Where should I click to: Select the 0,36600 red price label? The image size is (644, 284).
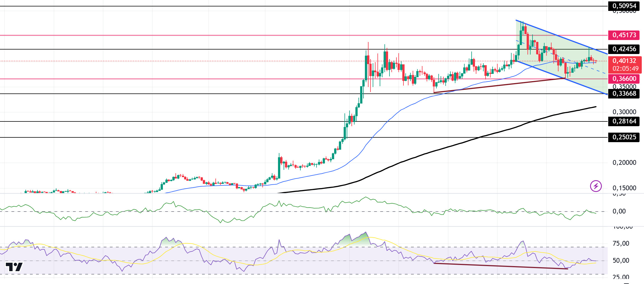pos(624,79)
